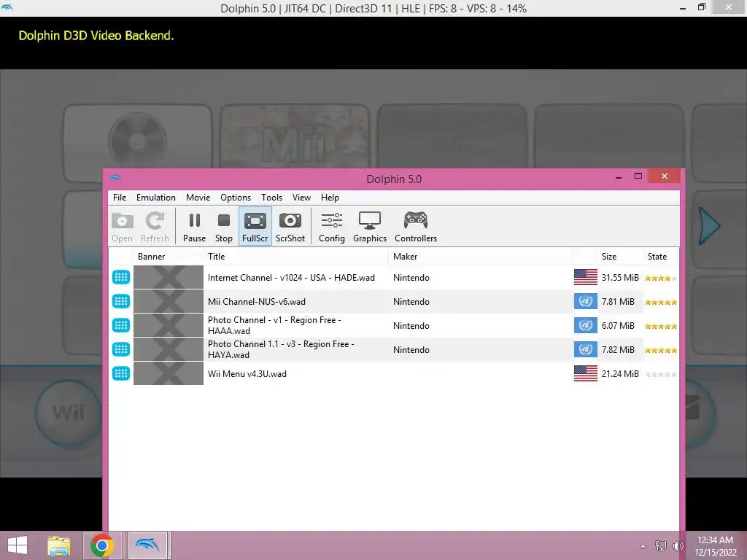
Task: Open the Movie menu
Action: pos(198,198)
